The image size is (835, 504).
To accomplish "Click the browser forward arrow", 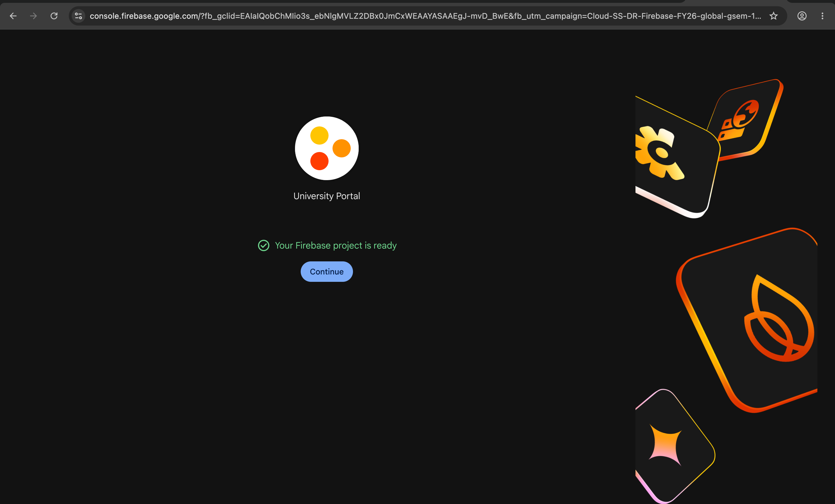I will pos(33,16).
